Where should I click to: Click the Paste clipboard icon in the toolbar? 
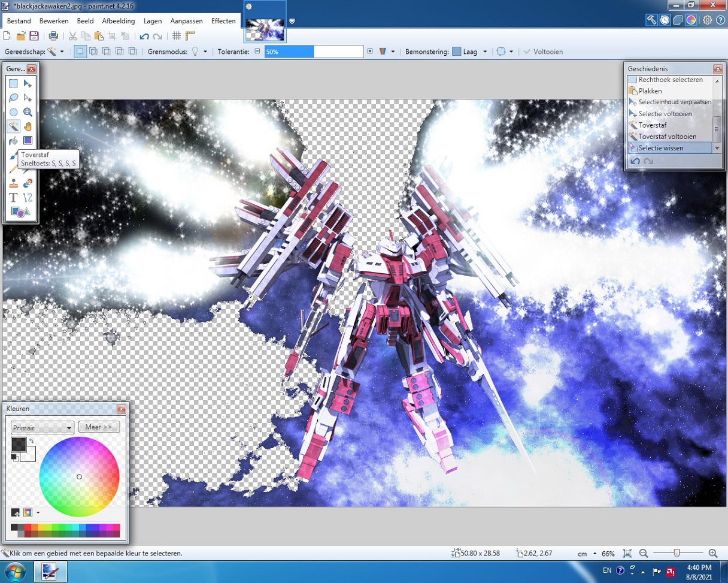(x=99, y=36)
